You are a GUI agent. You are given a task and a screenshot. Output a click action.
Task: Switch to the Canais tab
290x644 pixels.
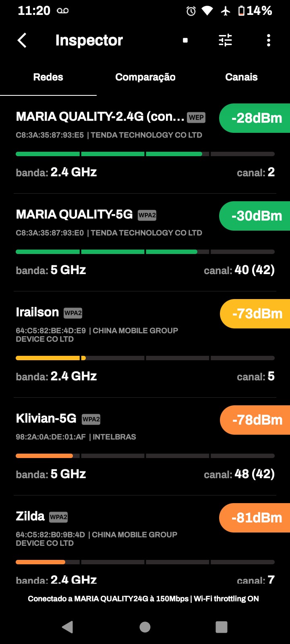pyautogui.click(x=241, y=77)
